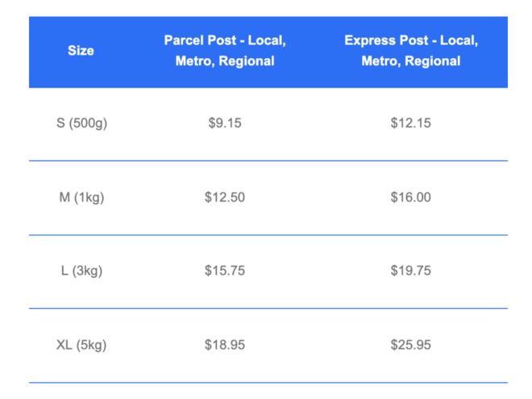Click the blue table header bar
Image resolution: width=532 pixels, height=399 pixels.
[268, 52]
